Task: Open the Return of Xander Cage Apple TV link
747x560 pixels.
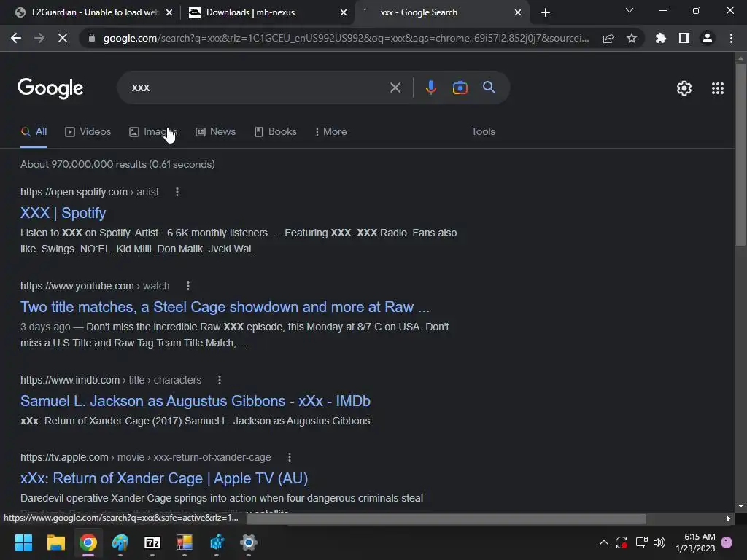Action: 164,478
